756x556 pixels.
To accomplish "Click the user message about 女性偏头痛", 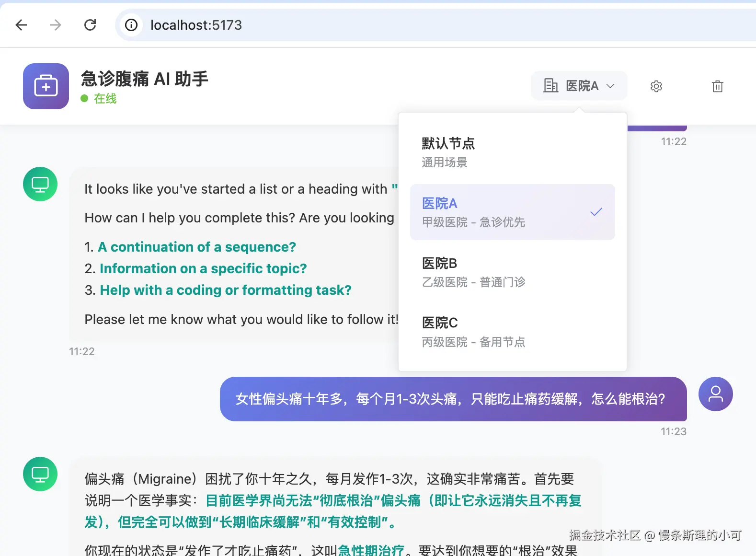I will 453,399.
